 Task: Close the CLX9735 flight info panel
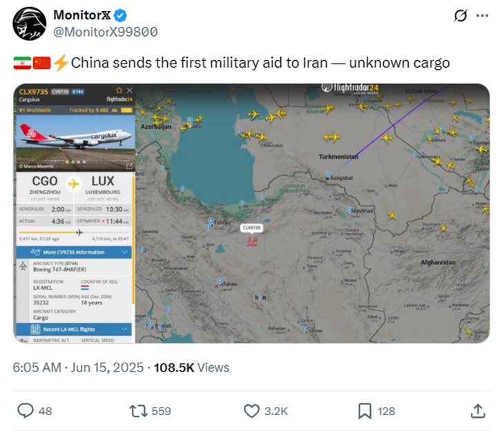[x=129, y=90]
